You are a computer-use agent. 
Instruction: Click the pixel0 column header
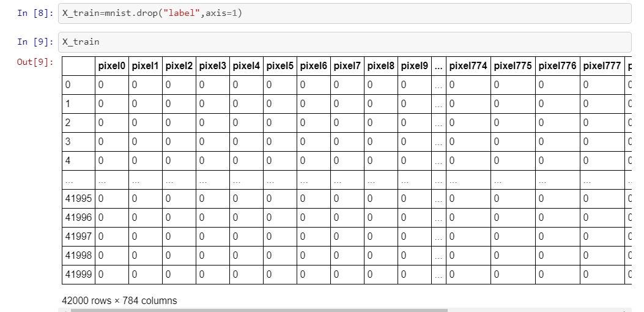point(111,65)
